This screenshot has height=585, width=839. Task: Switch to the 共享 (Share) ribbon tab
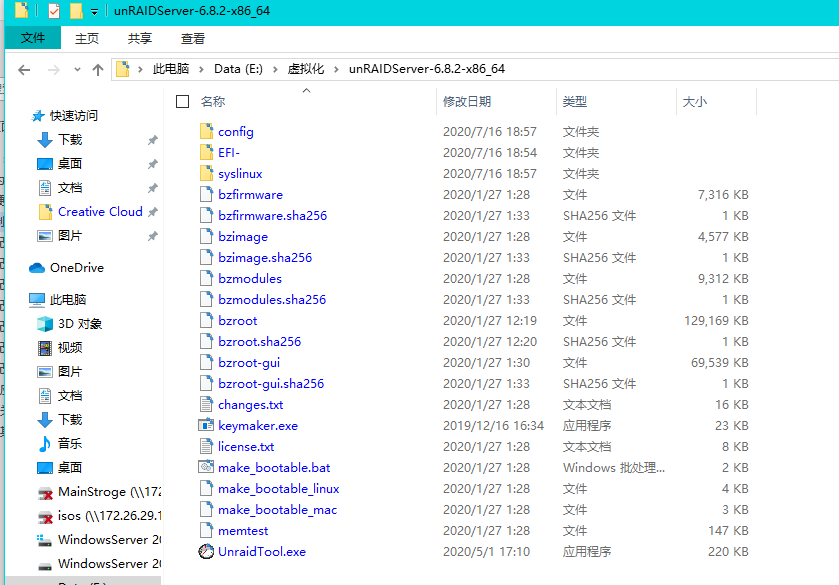pyautogui.click(x=140, y=38)
